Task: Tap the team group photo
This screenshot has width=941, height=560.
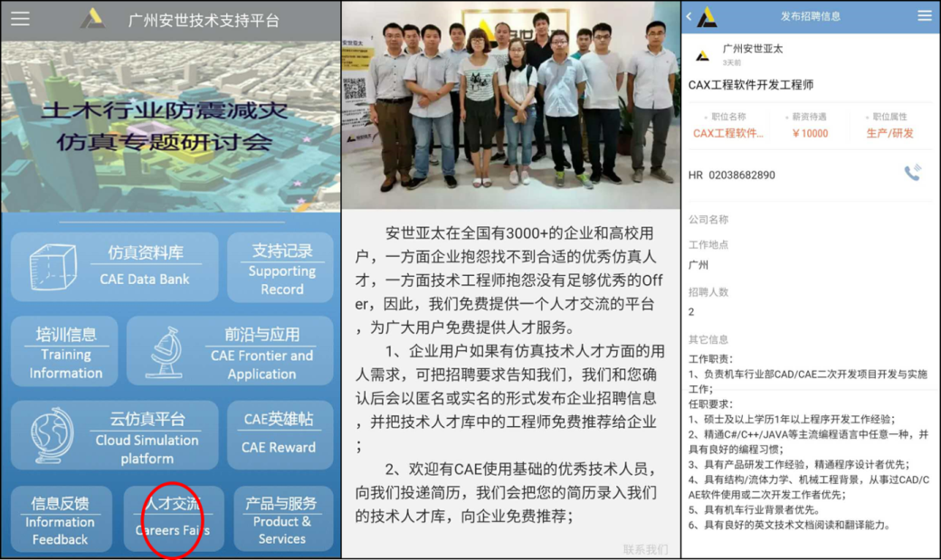Action: tap(511, 105)
